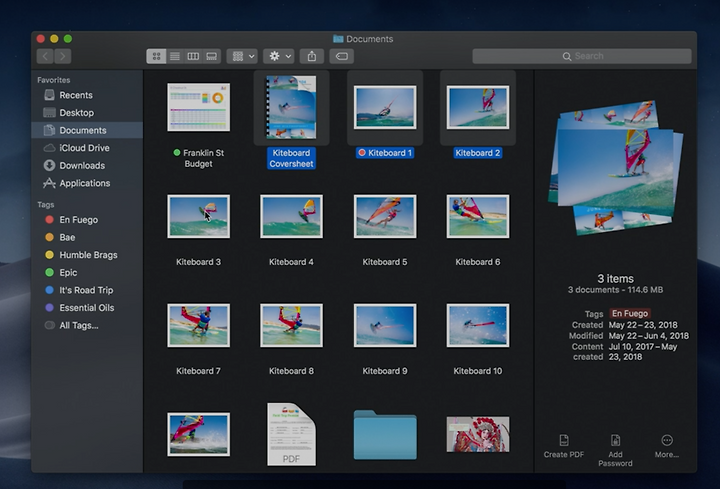Click in the Search field
This screenshot has width=720, height=489.
(582, 56)
